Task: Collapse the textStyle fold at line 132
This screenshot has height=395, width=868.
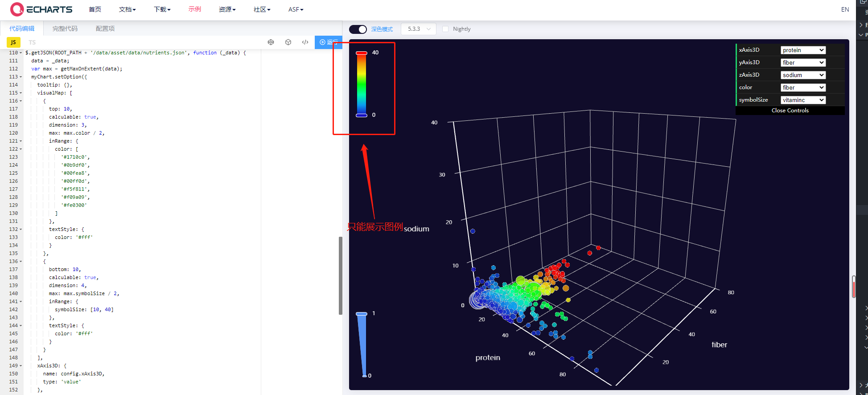Action: (21, 229)
